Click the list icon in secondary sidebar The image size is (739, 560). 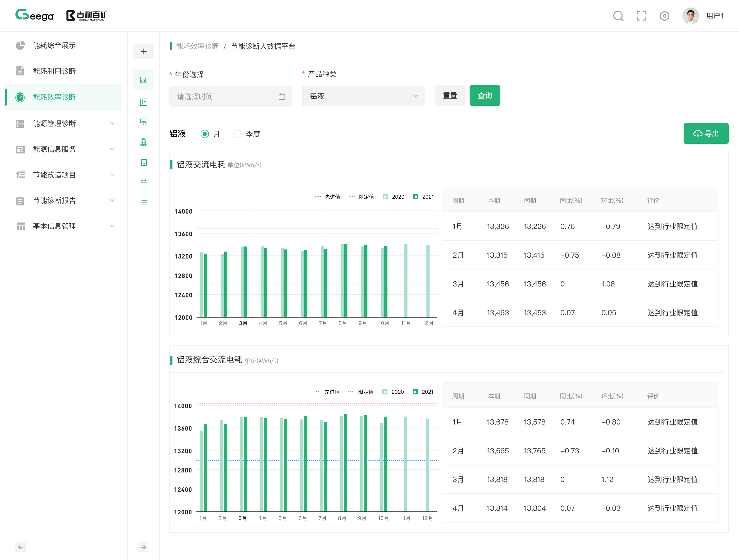[x=144, y=203]
